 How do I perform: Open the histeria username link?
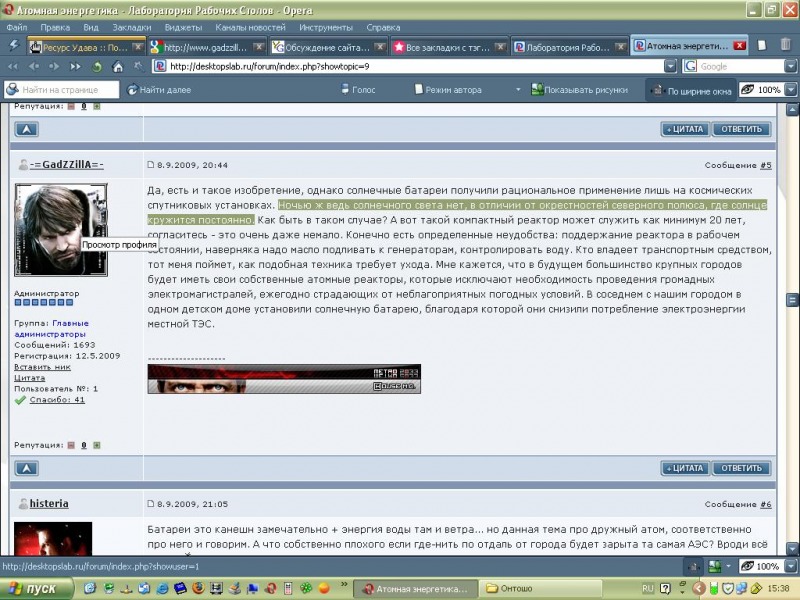pyautogui.click(x=49, y=504)
